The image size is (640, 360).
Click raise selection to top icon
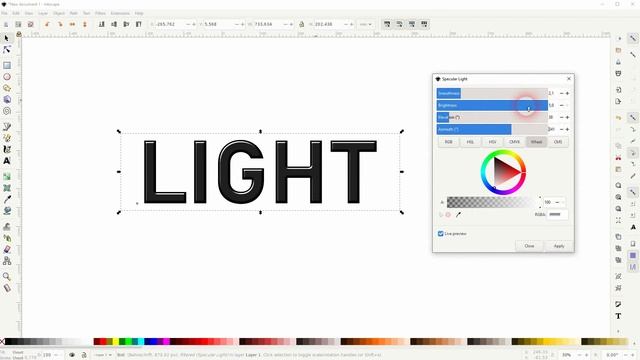pos(139,24)
